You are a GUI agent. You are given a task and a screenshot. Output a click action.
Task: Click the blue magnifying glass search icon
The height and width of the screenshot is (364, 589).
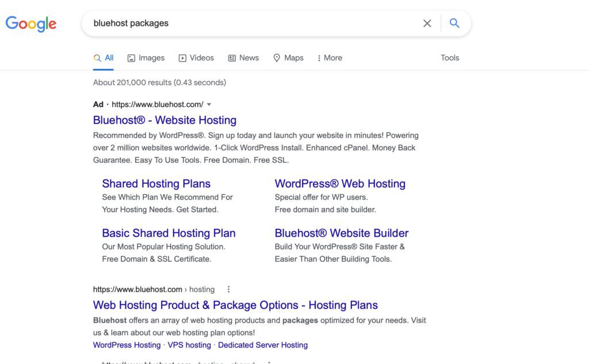[x=454, y=24]
